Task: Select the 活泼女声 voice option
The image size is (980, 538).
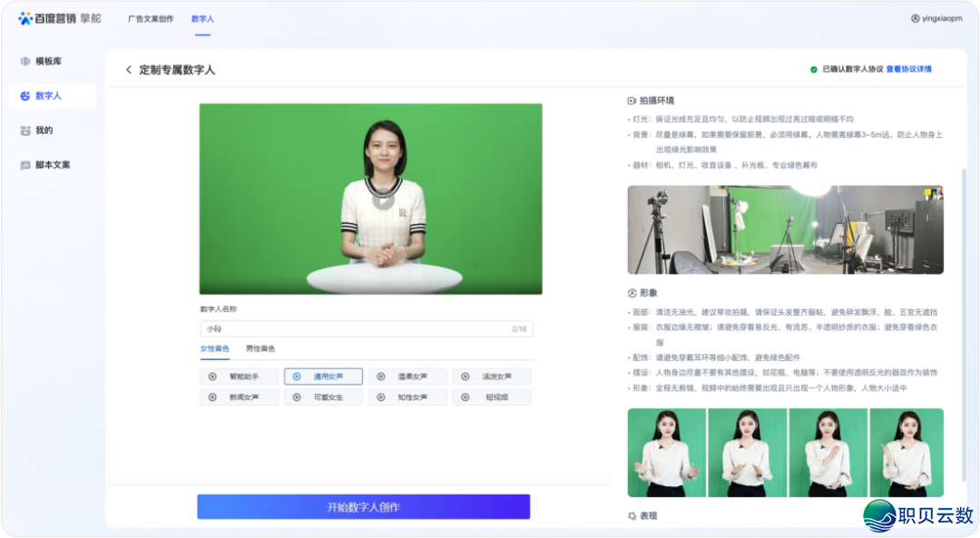Action: click(492, 377)
